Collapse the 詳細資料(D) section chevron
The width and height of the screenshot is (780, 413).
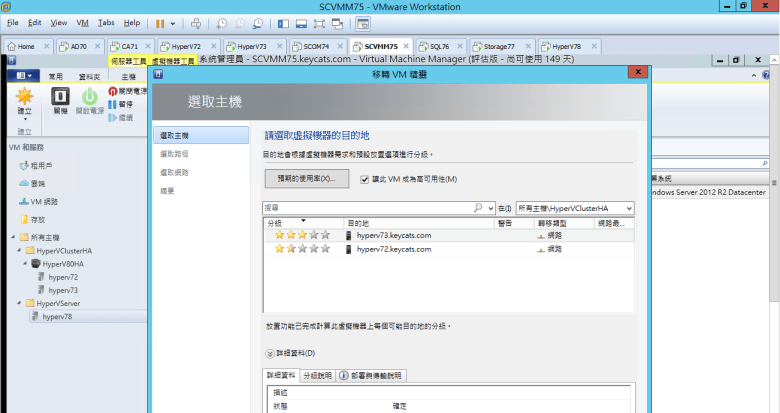(x=269, y=353)
